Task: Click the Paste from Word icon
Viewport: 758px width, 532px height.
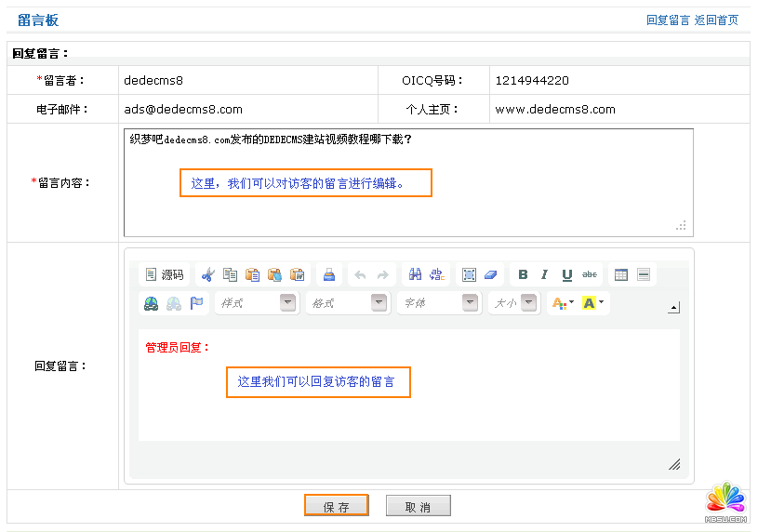Action: (298, 274)
